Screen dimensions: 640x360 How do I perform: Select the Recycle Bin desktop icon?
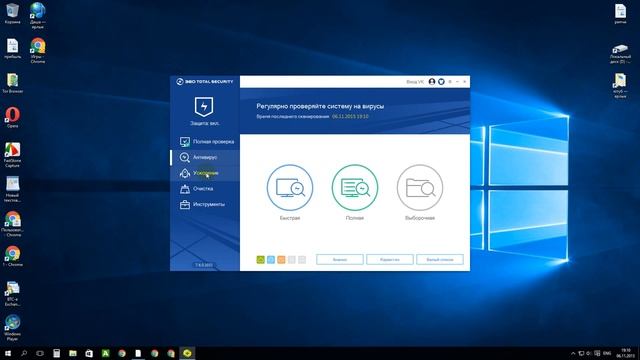click(x=12, y=13)
